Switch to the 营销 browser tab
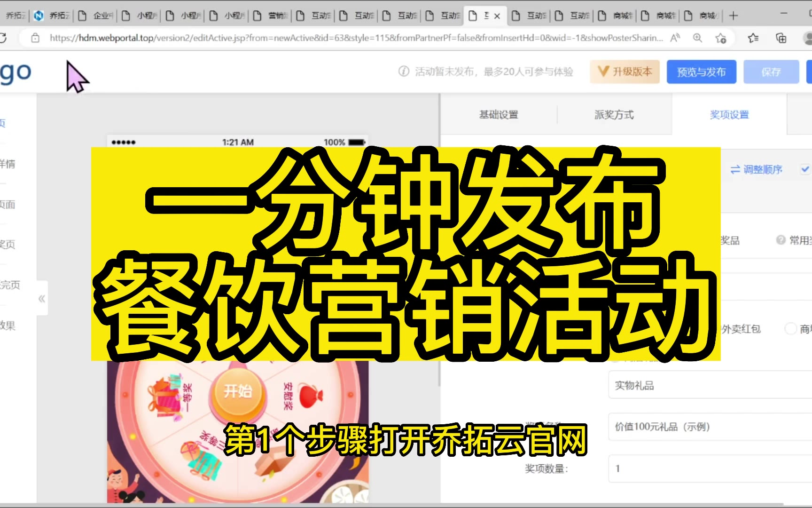Image resolution: width=812 pixels, height=508 pixels. 271,16
